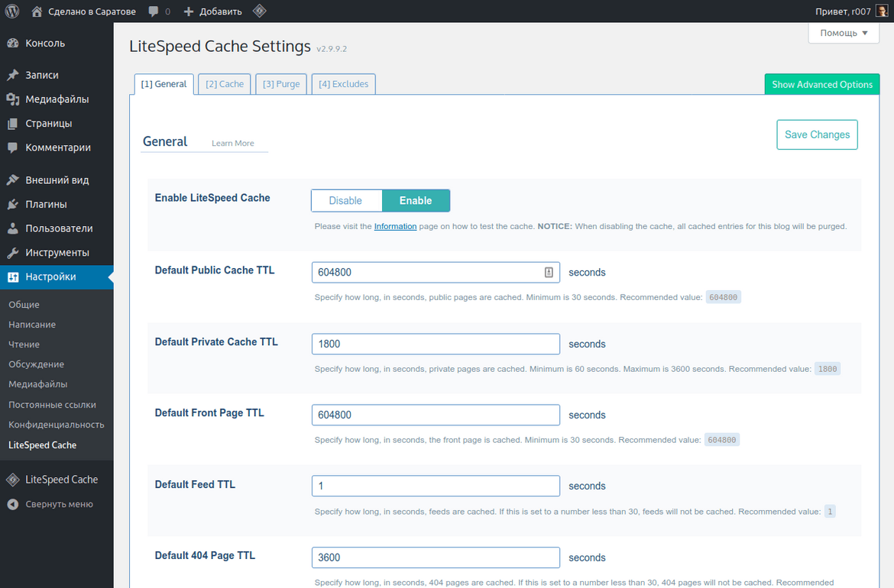The width and height of the screenshot is (894, 588).
Task: Follow the Information page link
Action: point(395,226)
